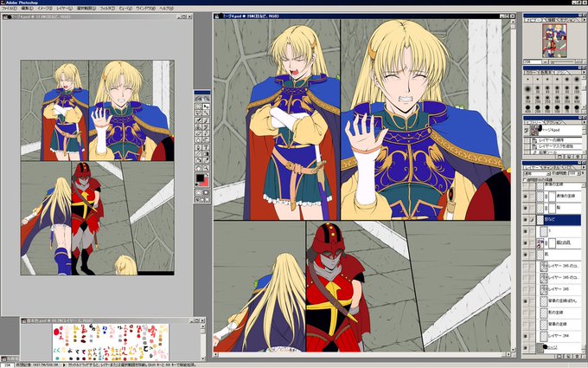The image size is (588, 368).
Task: Select the Airbrush tool
Action: 198,120
